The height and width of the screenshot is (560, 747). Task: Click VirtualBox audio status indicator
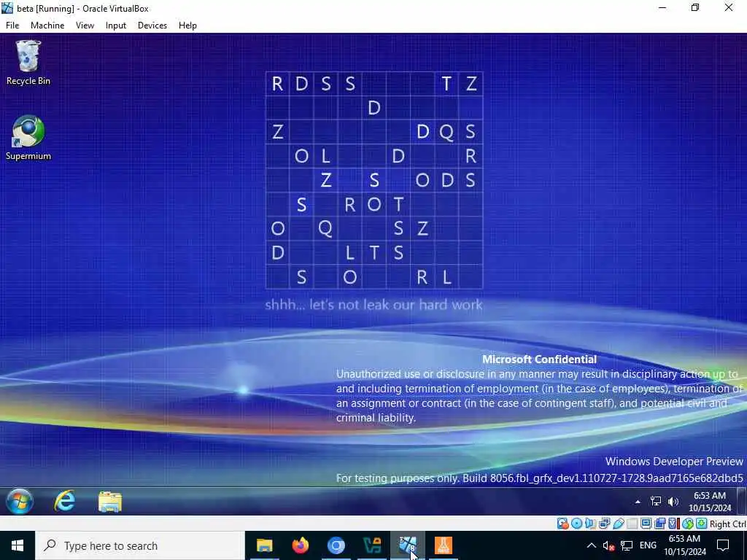[x=591, y=524]
